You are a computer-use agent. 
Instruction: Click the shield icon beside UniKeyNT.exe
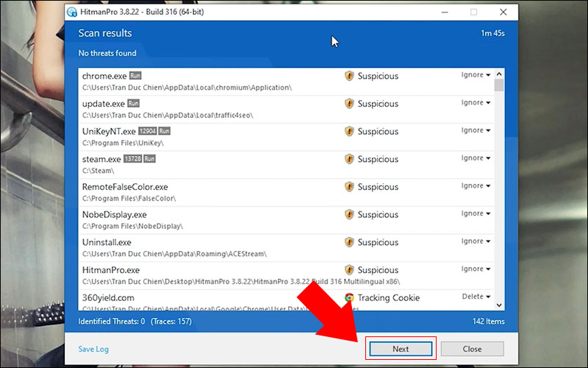349,132
